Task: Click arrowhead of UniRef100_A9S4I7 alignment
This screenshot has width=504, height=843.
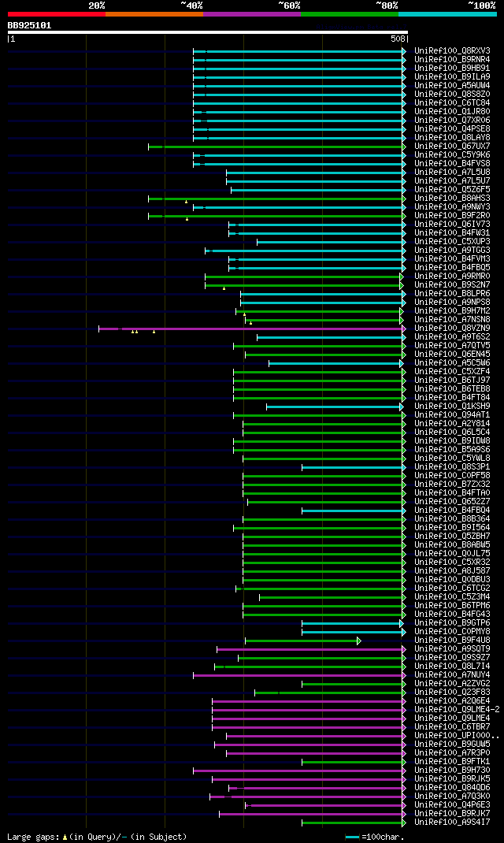Action: click(404, 823)
